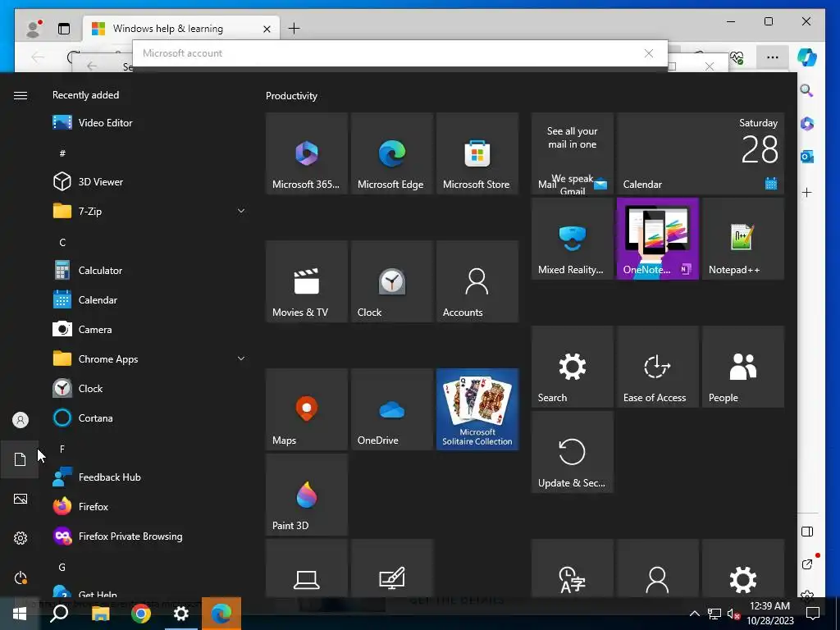Launch Microsoft Solitaire Collection tile

point(477,409)
